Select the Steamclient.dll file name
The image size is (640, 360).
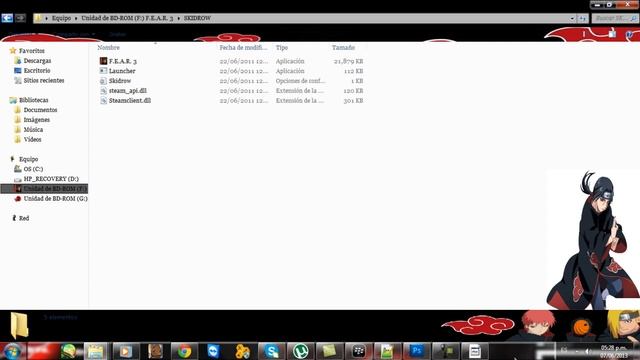[129, 100]
